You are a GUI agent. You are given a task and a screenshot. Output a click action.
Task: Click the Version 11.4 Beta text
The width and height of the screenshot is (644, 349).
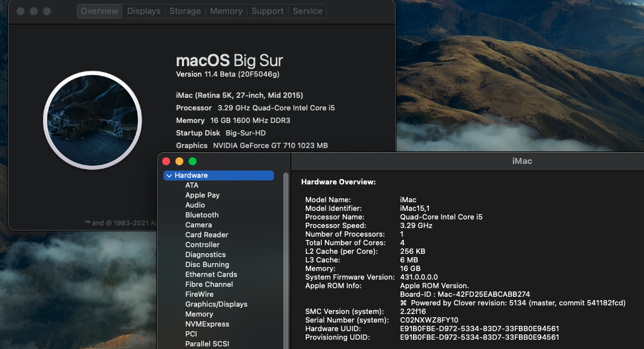coord(228,74)
